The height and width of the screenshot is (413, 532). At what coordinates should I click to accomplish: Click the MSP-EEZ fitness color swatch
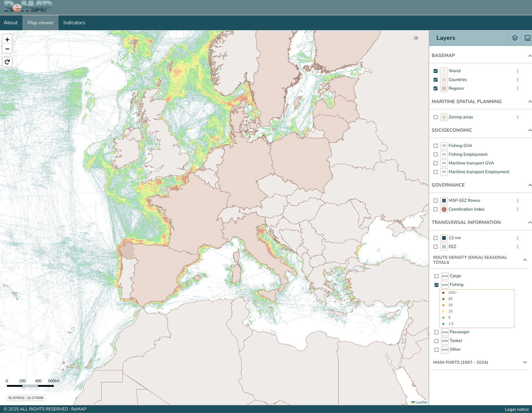[444, 201]
